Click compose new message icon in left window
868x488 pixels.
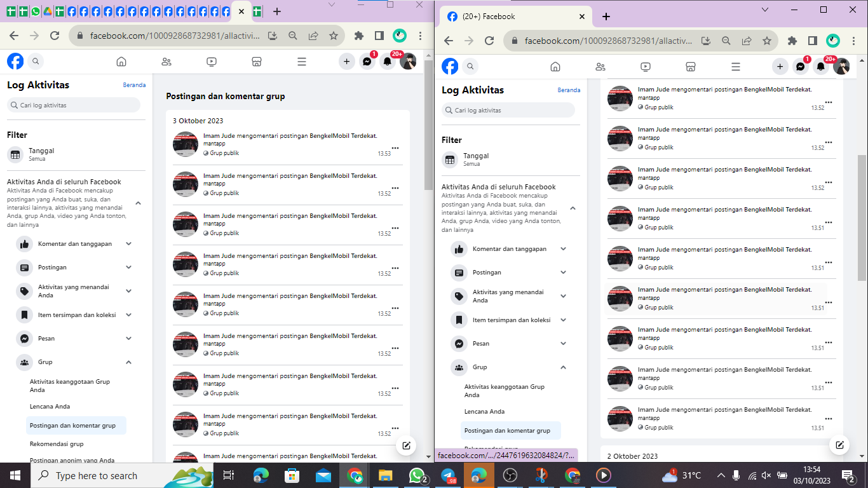[x=406, y=445]
